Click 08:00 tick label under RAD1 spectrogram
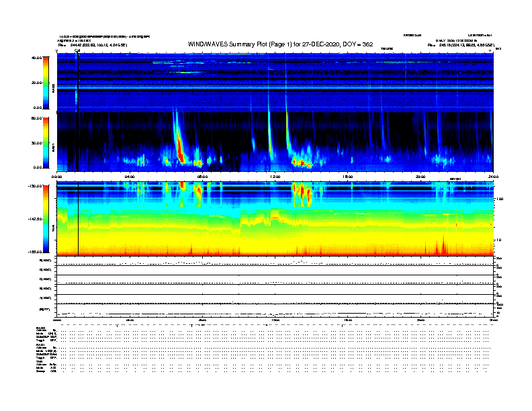 [x=202, y=177]
